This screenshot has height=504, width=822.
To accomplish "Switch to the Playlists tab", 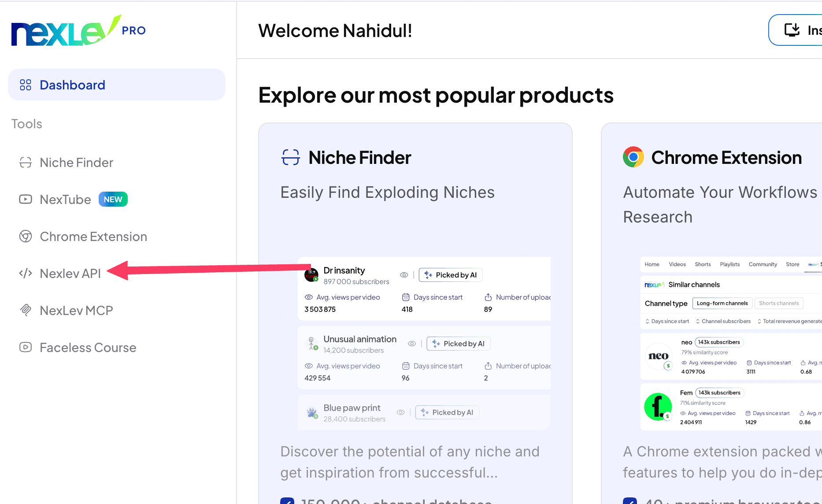I will point(729,264).
